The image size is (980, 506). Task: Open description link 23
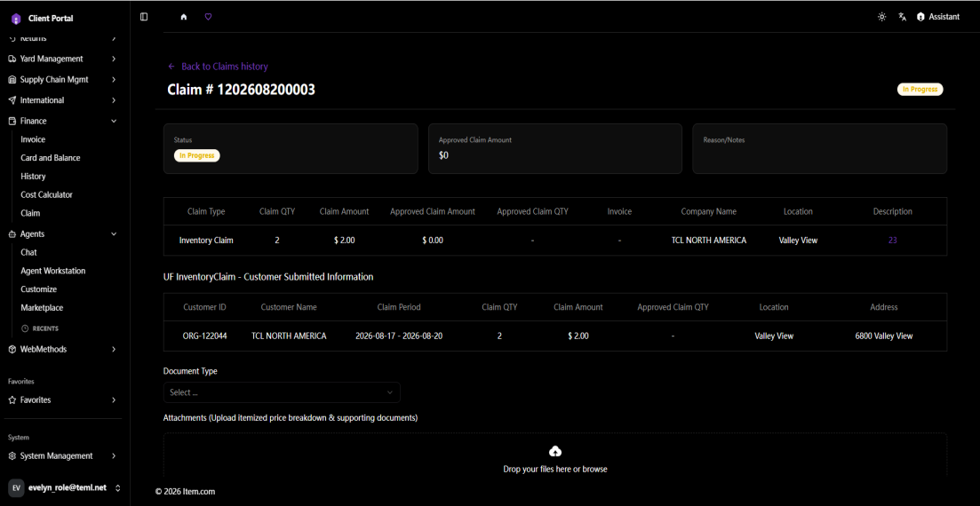(x=893, y=240)
